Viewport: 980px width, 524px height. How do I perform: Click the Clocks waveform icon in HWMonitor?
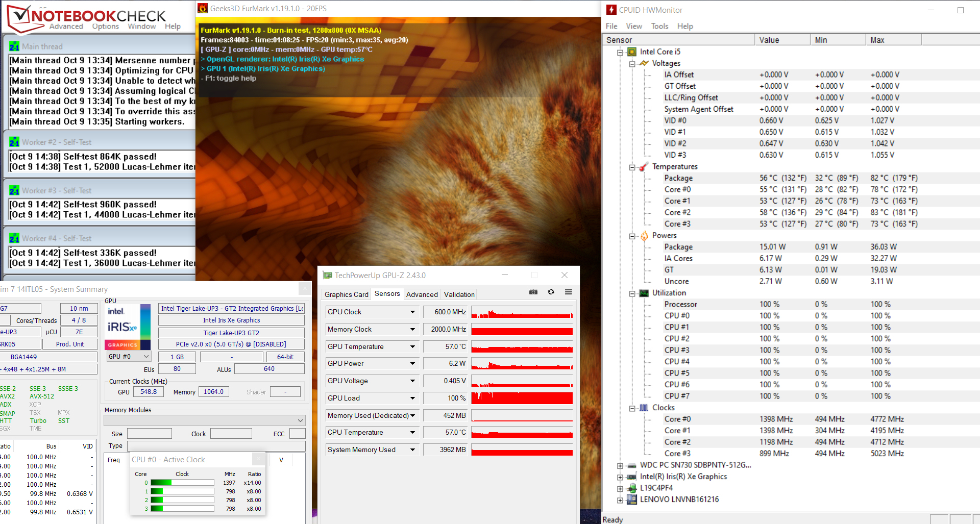[x=644, y=408]
